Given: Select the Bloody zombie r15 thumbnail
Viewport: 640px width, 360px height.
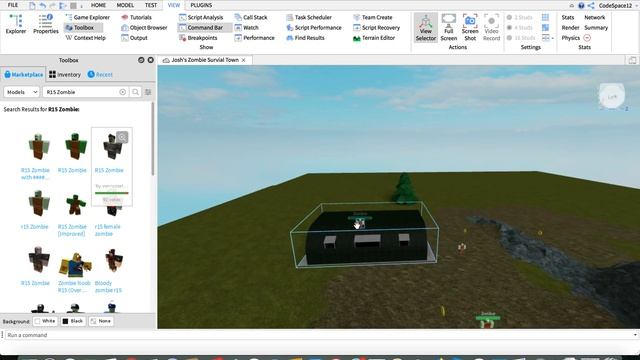Looking at the screenshot, I should pyautogui.click(x=113, y=261).
